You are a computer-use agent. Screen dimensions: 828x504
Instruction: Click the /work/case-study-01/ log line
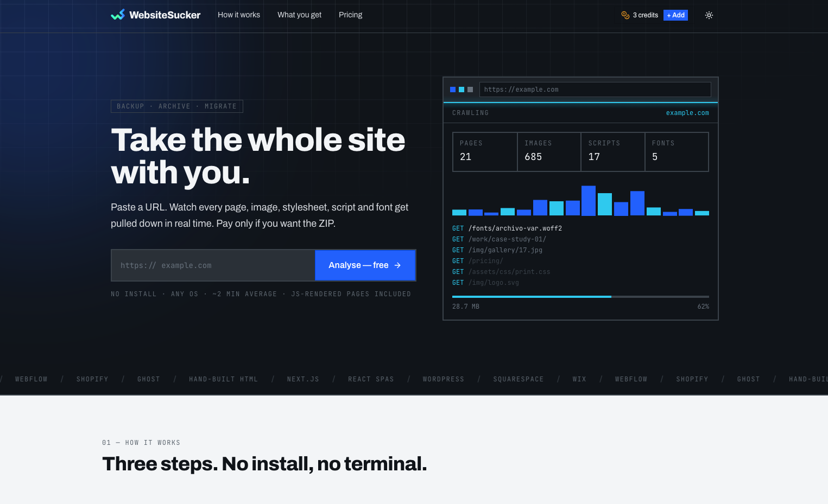(x=499, y=239)
